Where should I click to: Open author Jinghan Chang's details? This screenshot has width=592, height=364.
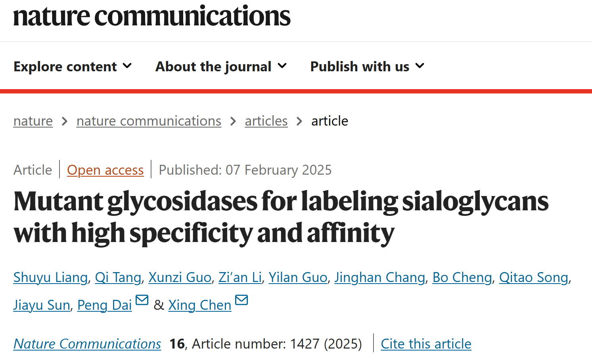[379, 278]
